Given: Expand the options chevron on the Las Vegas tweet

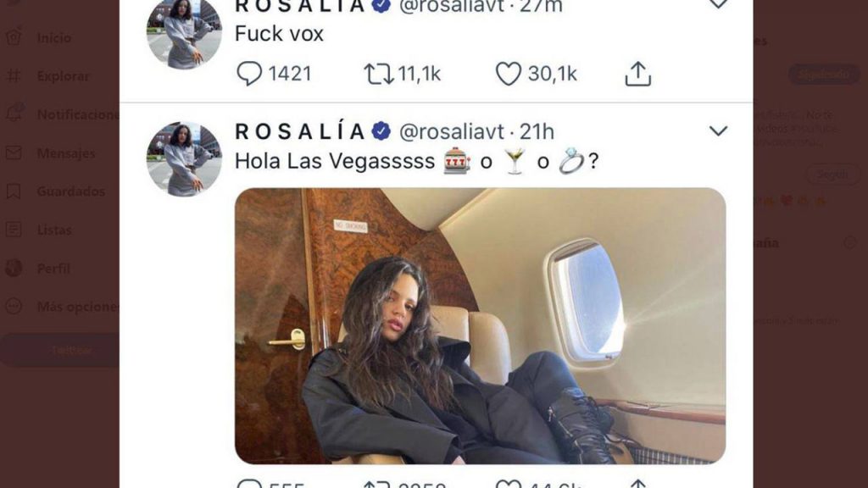Looking at the screenshot, I should tap(718, 131).
